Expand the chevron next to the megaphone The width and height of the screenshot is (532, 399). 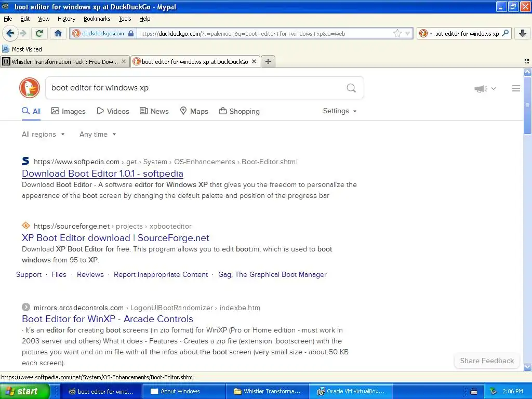click(x=494, y=88)
